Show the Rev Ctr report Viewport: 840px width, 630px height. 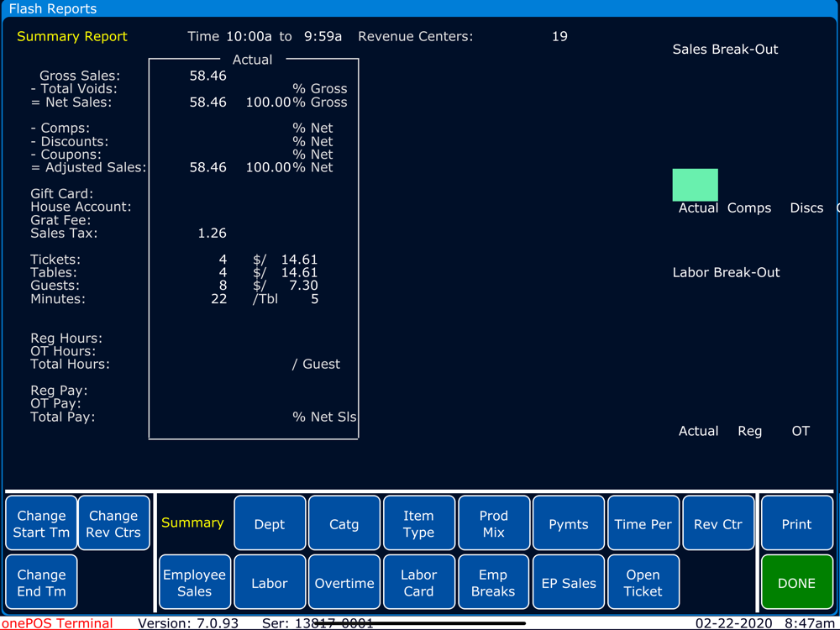(x=718, y=522)
